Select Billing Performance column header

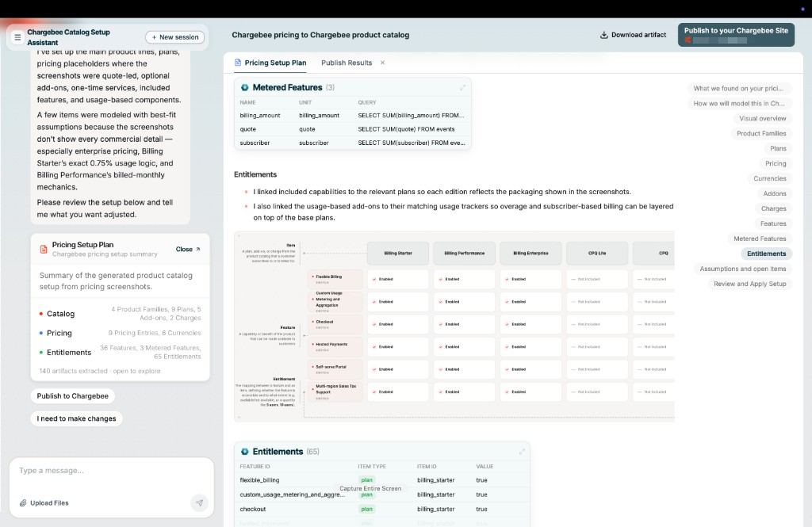pos(465,253)
